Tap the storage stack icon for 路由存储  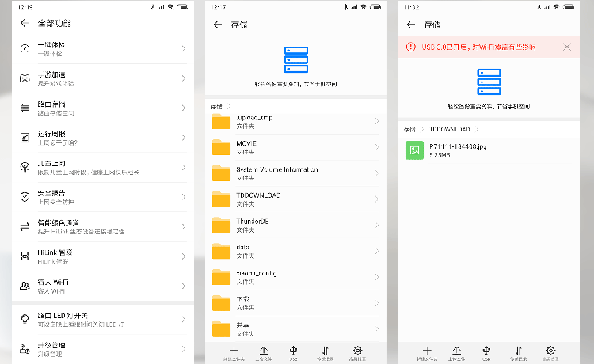click(25, 108)
